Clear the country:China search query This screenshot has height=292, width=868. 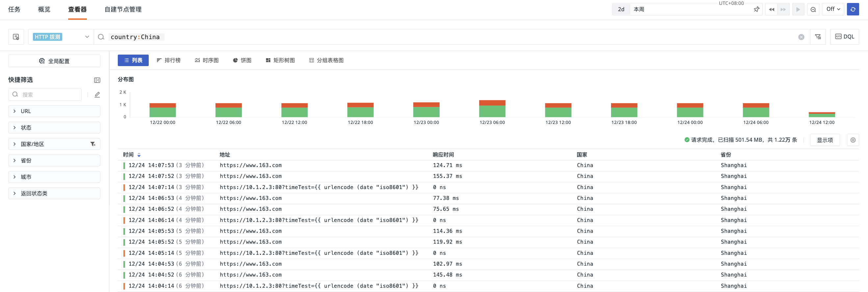pos(801,37)
